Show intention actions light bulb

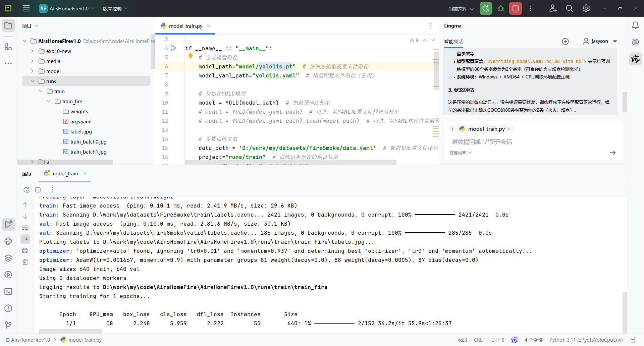pyautogui.click(x=191, y=56)
